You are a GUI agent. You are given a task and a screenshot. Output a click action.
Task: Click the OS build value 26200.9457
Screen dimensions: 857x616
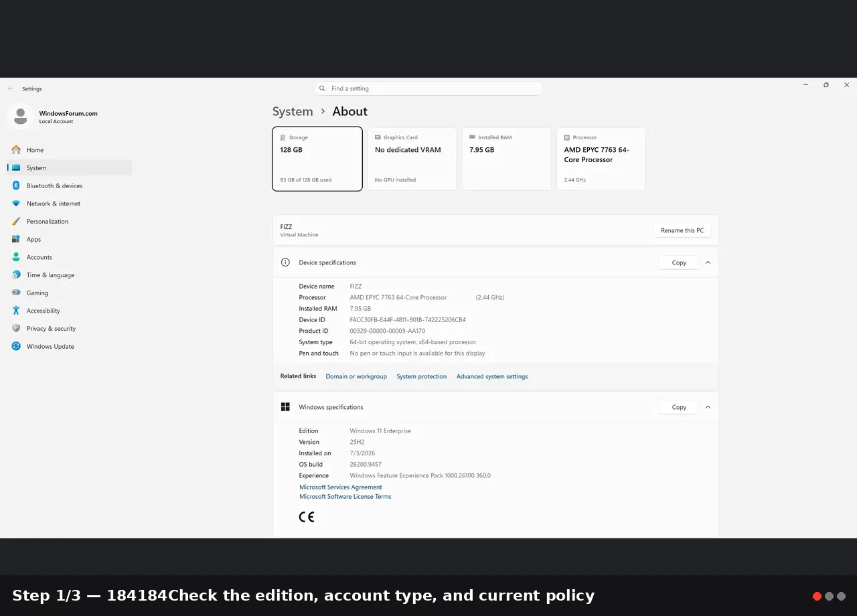(366, 465)
